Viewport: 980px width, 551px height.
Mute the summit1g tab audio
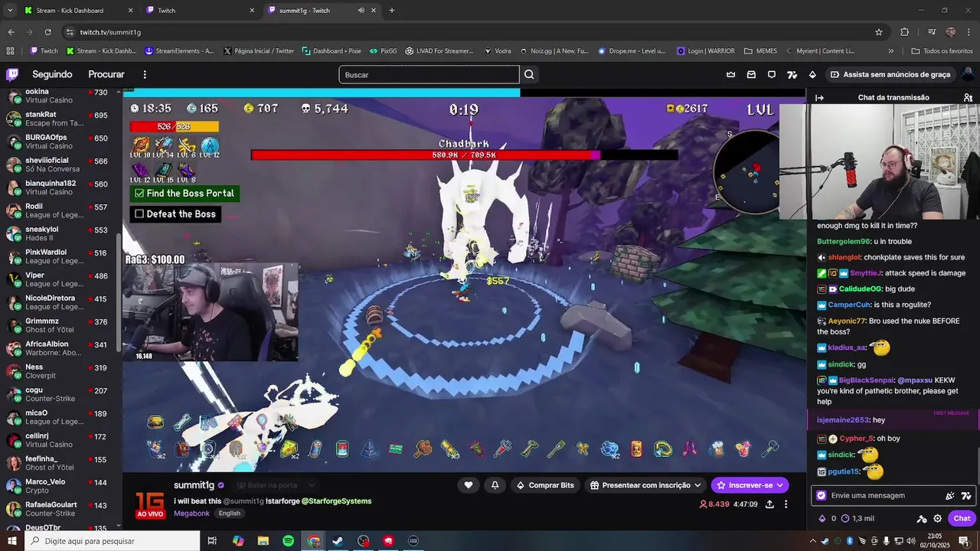click(x=361, y=11)
